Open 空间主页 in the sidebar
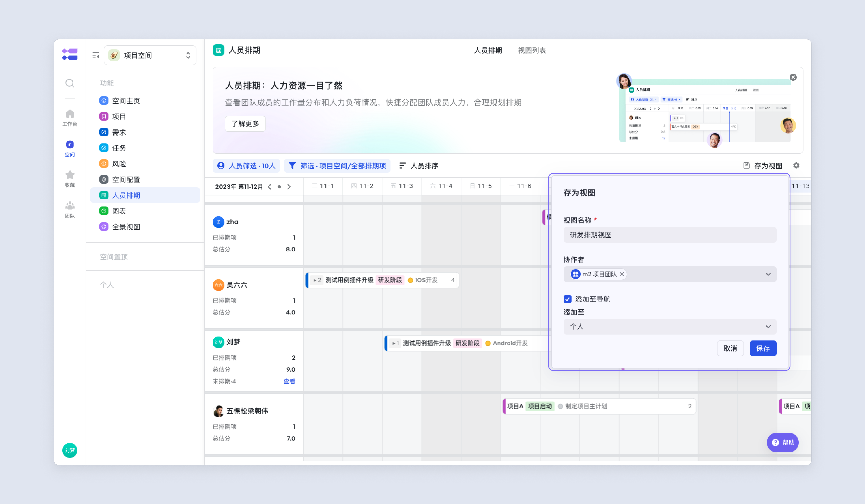 [x=145, y=100]
